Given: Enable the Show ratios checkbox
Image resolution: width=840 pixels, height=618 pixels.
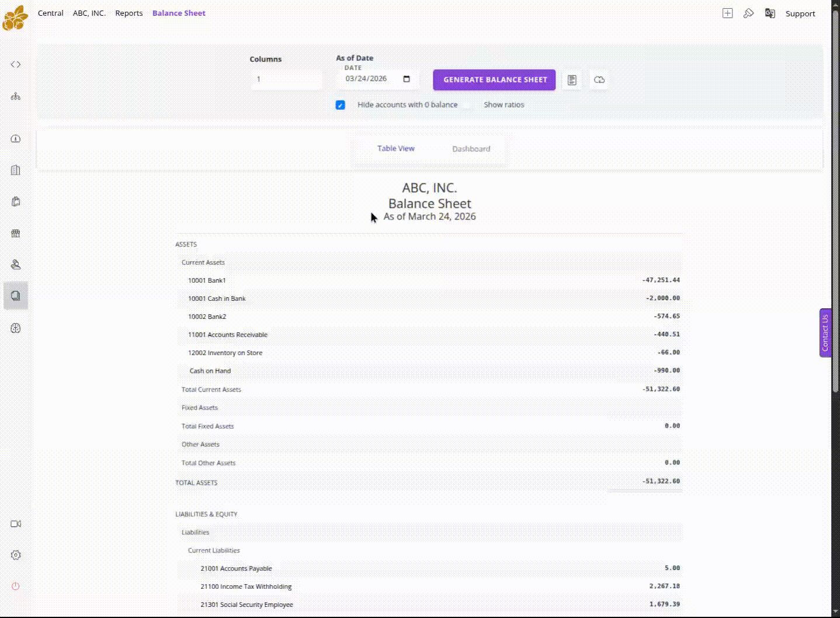Looking at the screenshot, I should tap(467, 105).
